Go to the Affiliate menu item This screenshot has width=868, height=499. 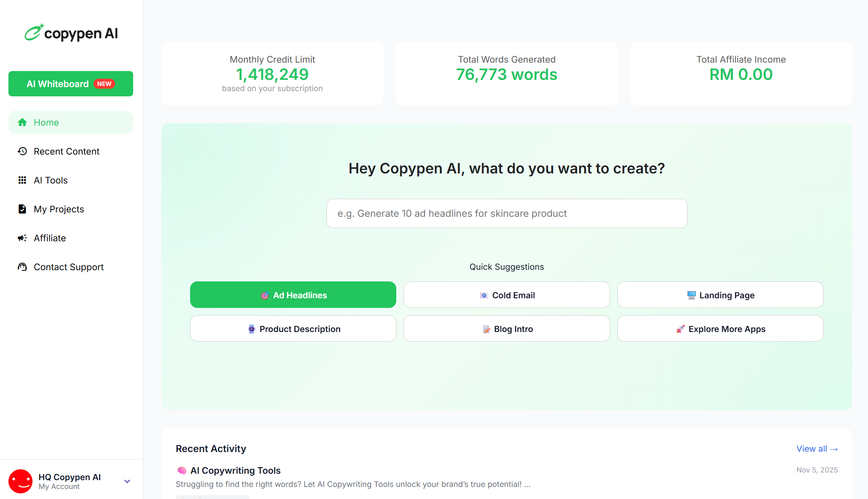50,238
